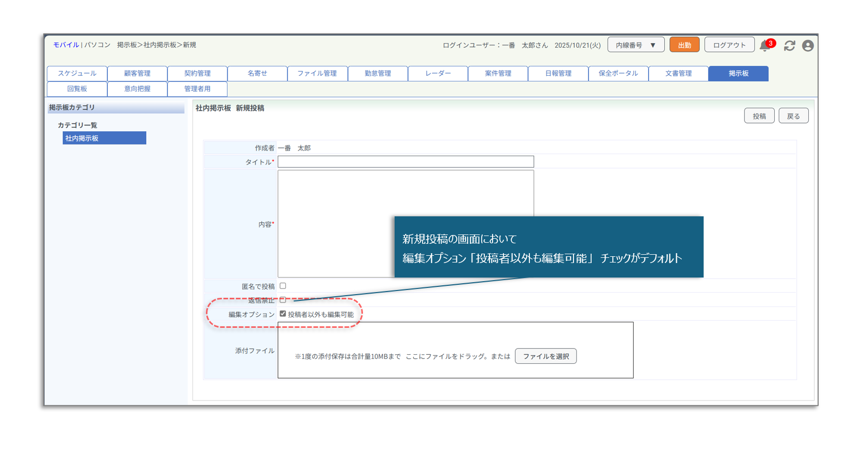
Task: Click the notification bell icon
Action: coord(764,46)
